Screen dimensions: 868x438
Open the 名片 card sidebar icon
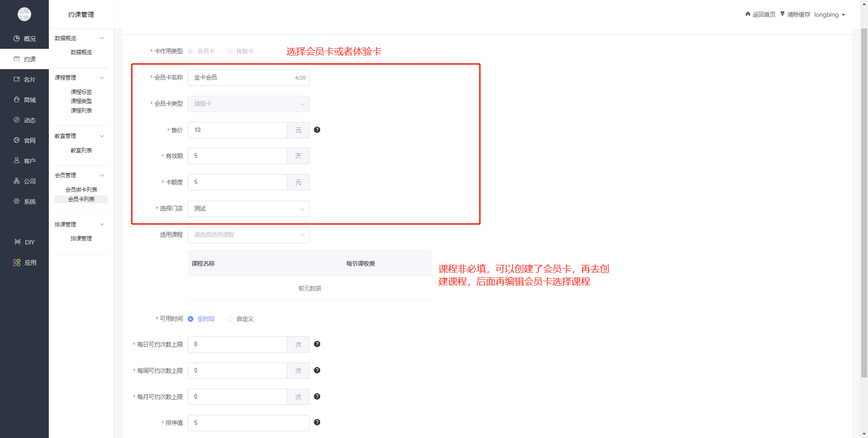tap(17, 80)
